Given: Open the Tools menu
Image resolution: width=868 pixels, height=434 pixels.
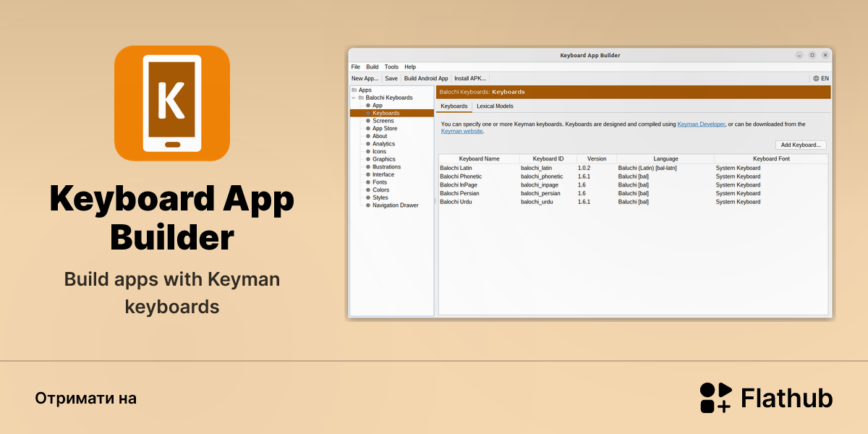Looking at the screenshot, I should (391, 67).
